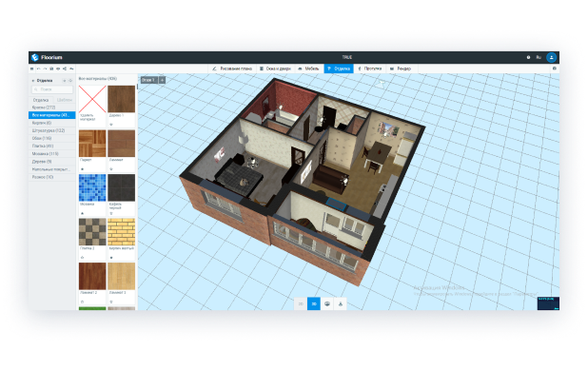This screenshot has height=371, width=588.
Task: Open the Мебель tab
Action: pyautogui.click(x=308, y=68)
